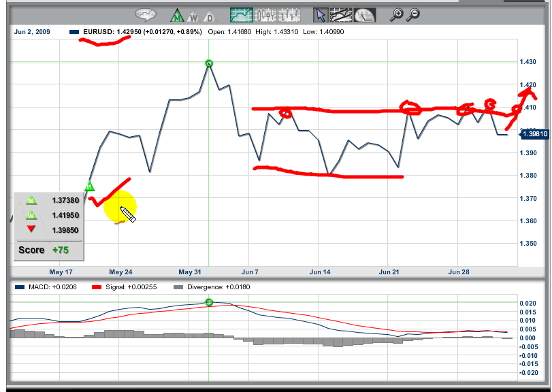The image size is (552, 392).
Task: Click the zoom out magnifier
Action: point(413,15)
